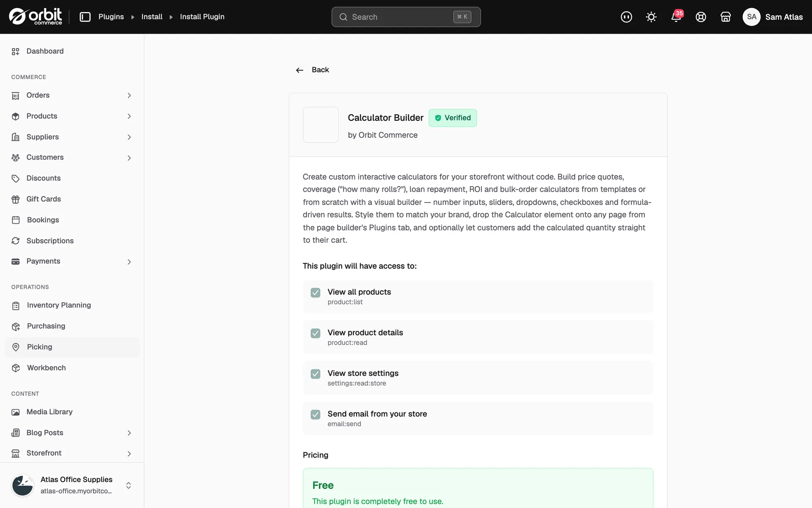Open the assistant face icon

click(x=626, y=17)
